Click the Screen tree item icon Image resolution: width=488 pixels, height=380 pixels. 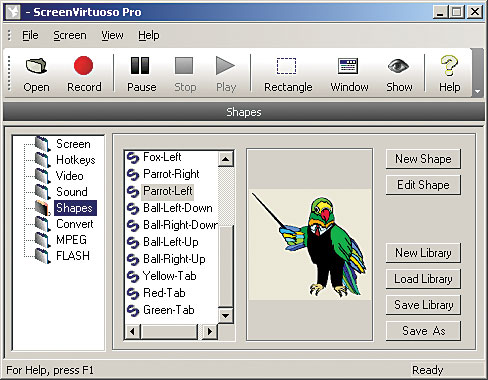click(43, 144)
